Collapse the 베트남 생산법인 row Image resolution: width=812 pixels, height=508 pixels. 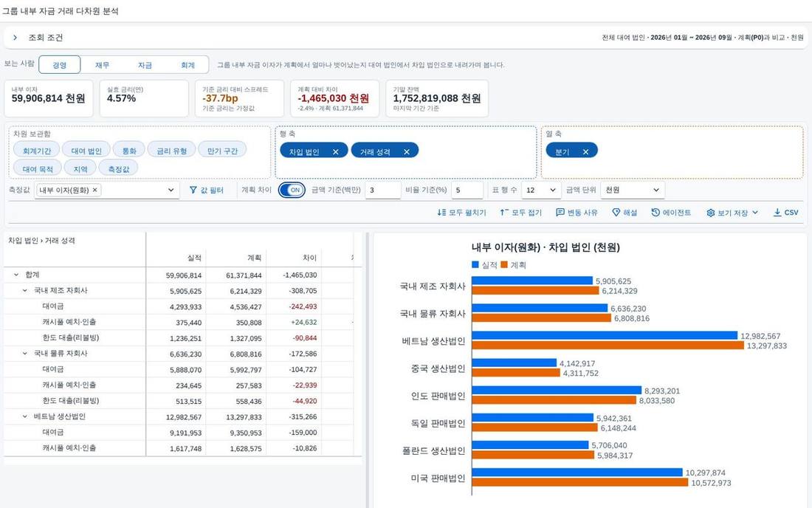(x=24, y=417)
